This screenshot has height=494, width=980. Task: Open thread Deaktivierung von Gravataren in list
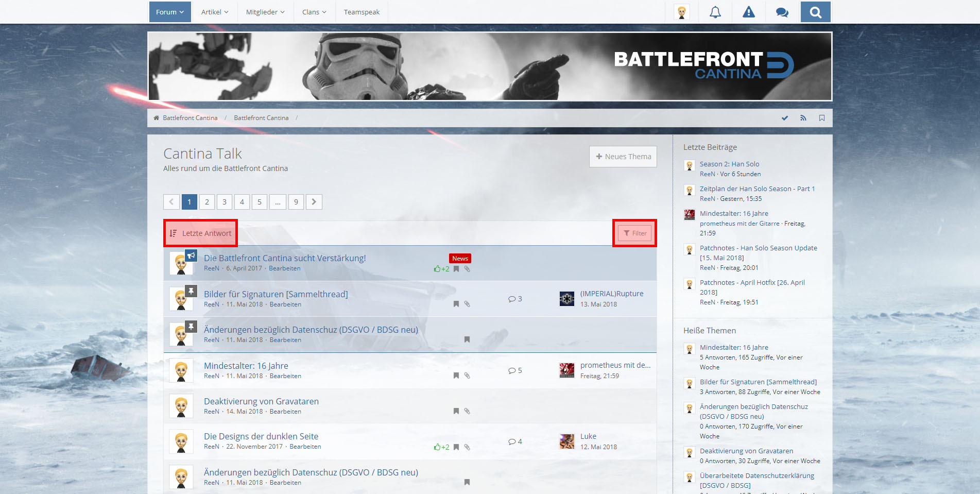pos(261,401)
